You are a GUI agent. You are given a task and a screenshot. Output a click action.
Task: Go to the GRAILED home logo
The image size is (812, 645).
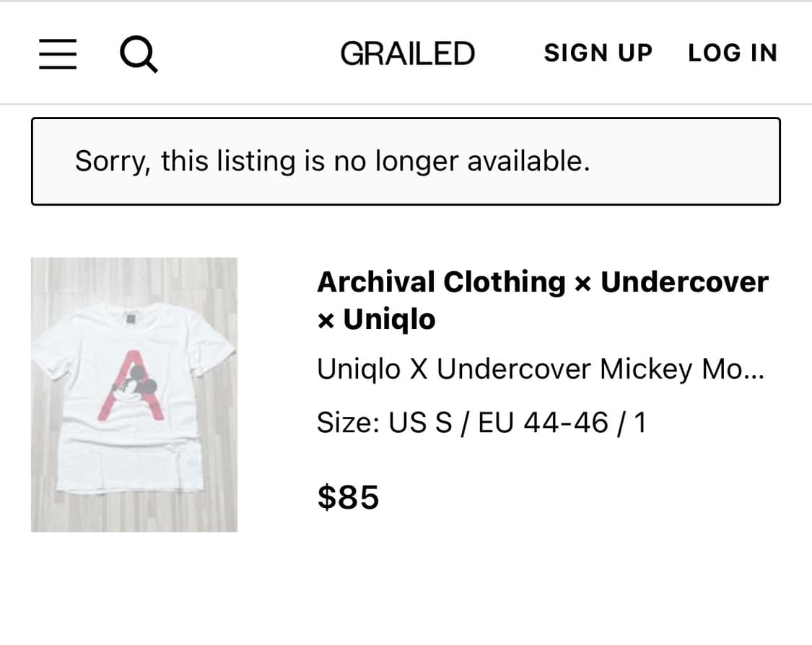[407, 53]
